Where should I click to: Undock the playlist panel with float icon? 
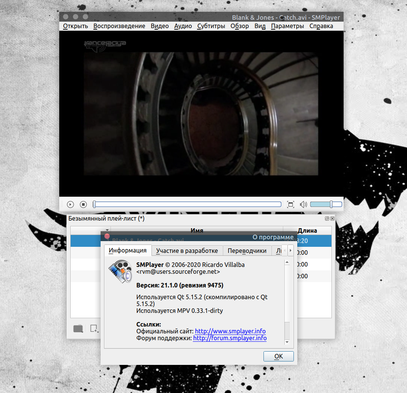327,218
